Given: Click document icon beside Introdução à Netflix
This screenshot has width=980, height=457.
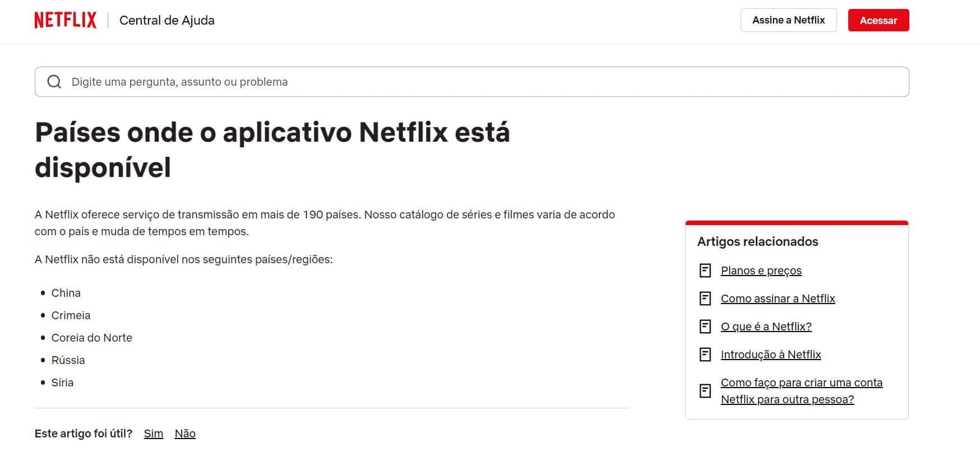Looking at the screenshot, I should click(705, 355).
